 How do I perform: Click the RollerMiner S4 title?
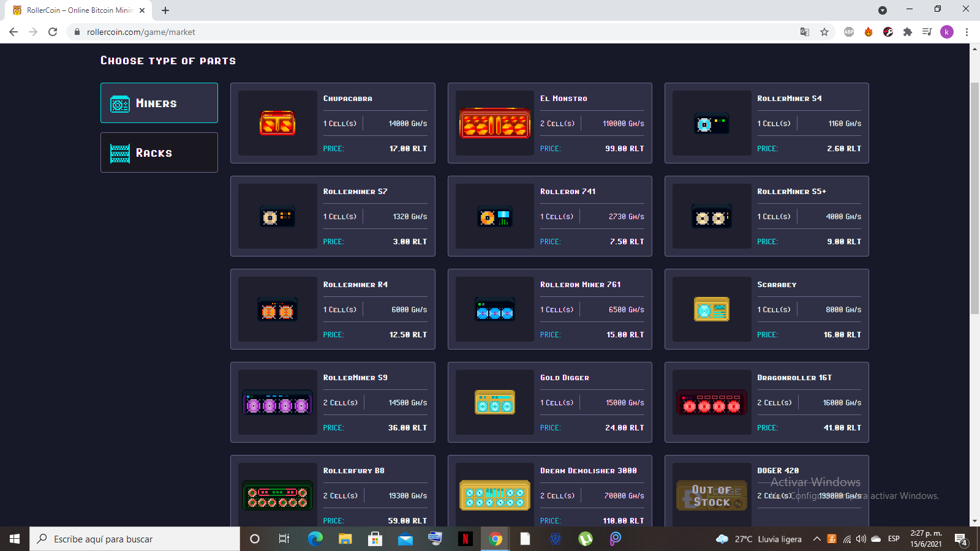pyautogui.click(x=789, y=99)
